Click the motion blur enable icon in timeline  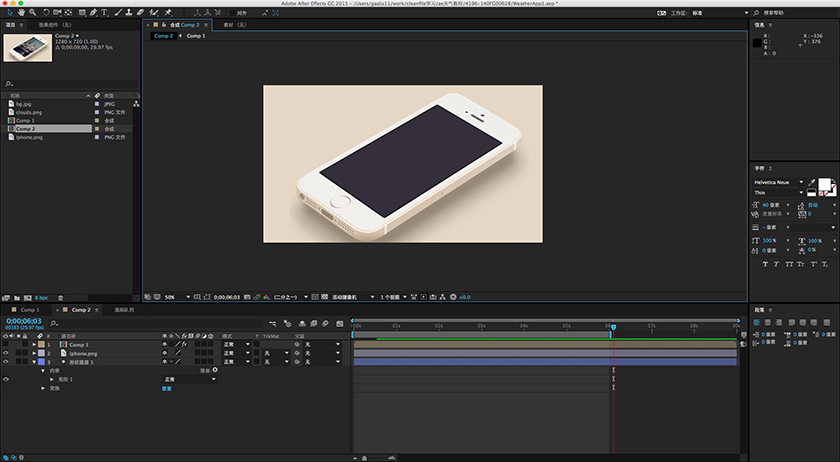(325, 323)
